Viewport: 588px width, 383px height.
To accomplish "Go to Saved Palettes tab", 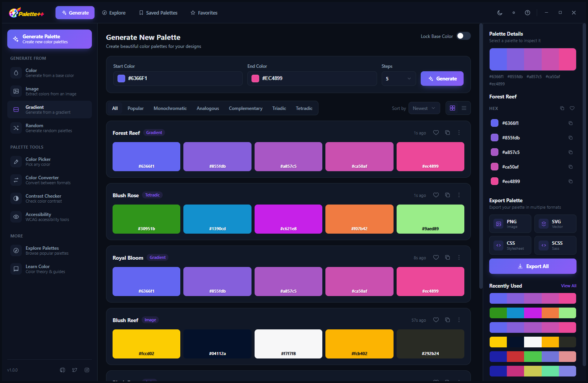I will tap(158, 13).
